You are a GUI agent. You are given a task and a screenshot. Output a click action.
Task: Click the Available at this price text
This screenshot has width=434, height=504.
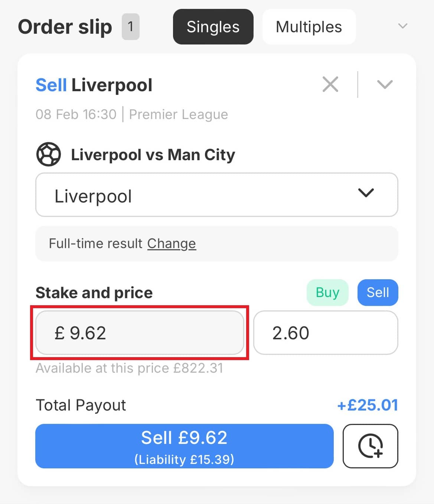coord(129,368)
